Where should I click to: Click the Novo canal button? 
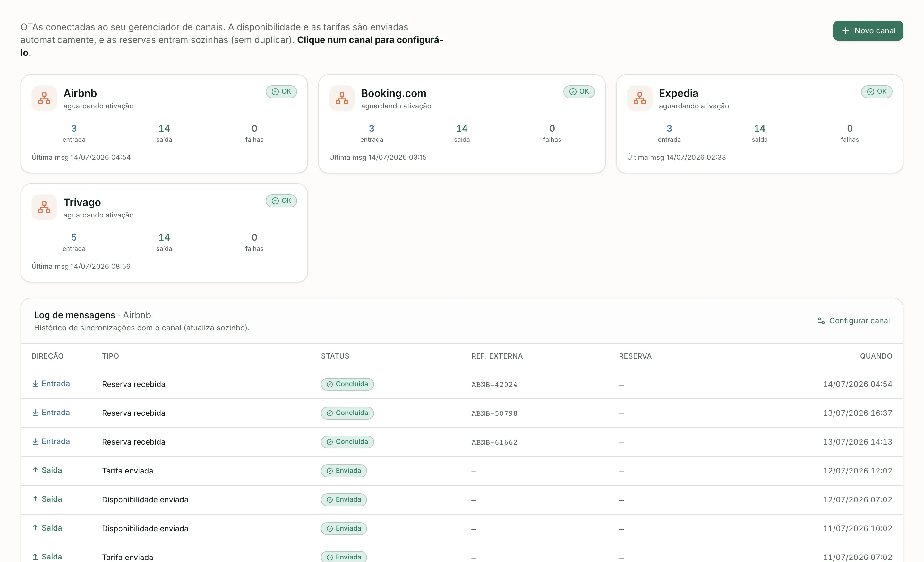(x=868, y=31)
